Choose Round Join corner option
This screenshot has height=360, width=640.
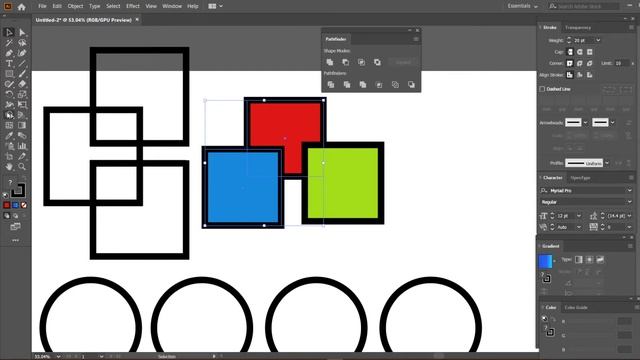580,63
